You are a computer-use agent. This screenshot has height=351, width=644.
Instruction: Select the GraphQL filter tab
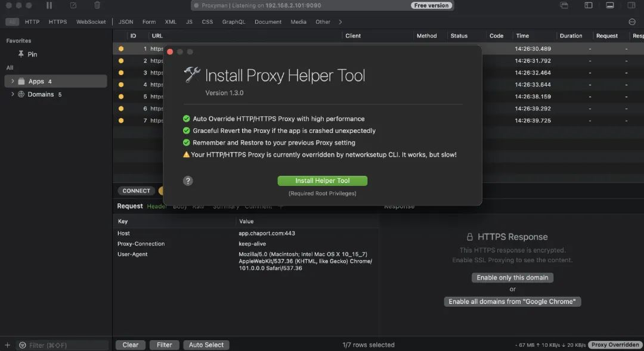click(x=234, y=22)
